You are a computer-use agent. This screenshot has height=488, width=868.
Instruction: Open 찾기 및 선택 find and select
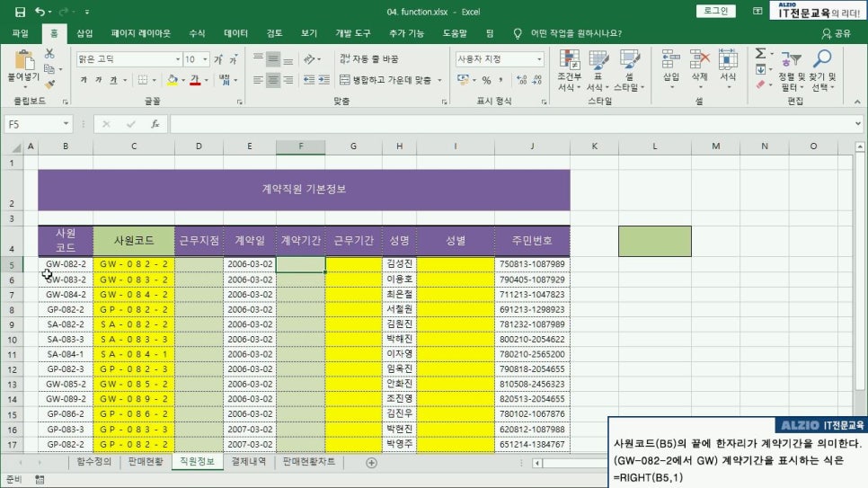click(822, 72)
